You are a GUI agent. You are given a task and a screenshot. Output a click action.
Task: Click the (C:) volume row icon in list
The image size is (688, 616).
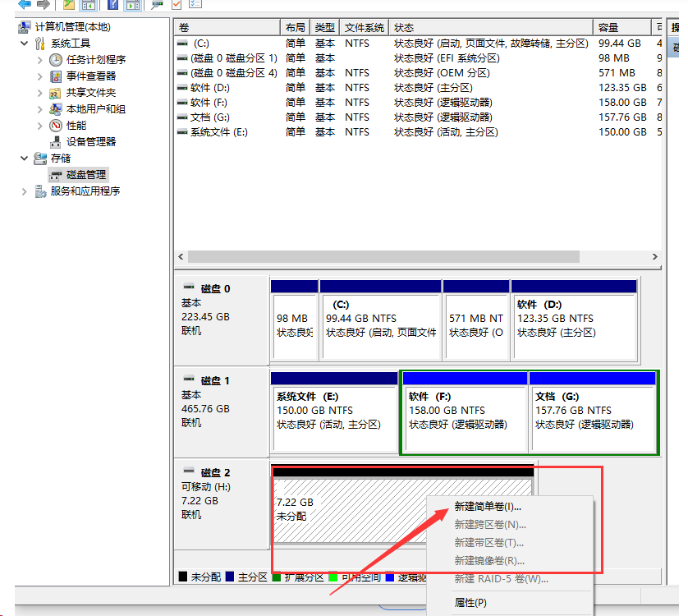click(x=182, y=44)
